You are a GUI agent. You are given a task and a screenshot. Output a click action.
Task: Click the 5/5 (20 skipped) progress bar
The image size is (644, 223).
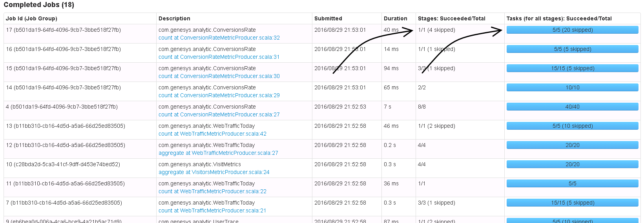572,30
